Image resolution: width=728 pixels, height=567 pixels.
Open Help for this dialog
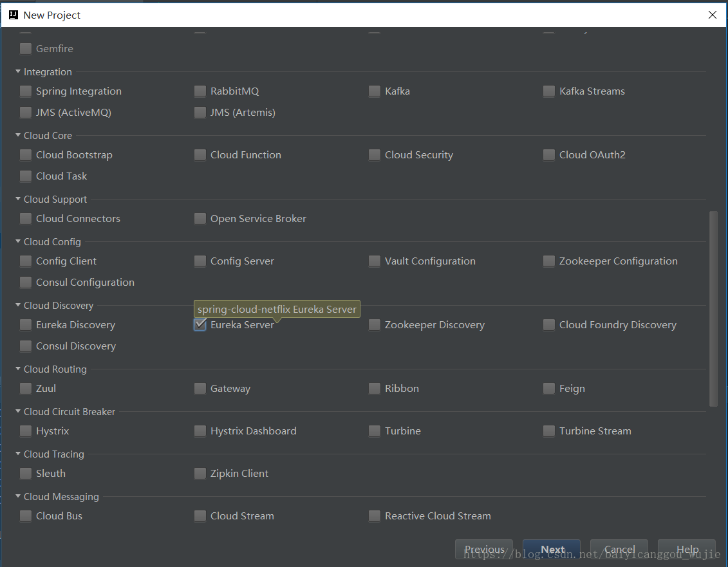[687, 550]
